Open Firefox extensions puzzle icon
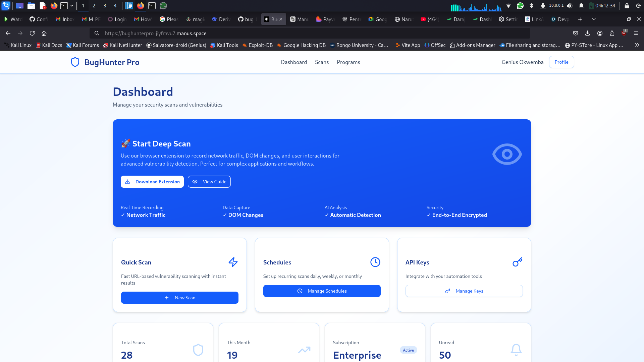This screenshot has width=644, height=362. [x=612, y=33]
